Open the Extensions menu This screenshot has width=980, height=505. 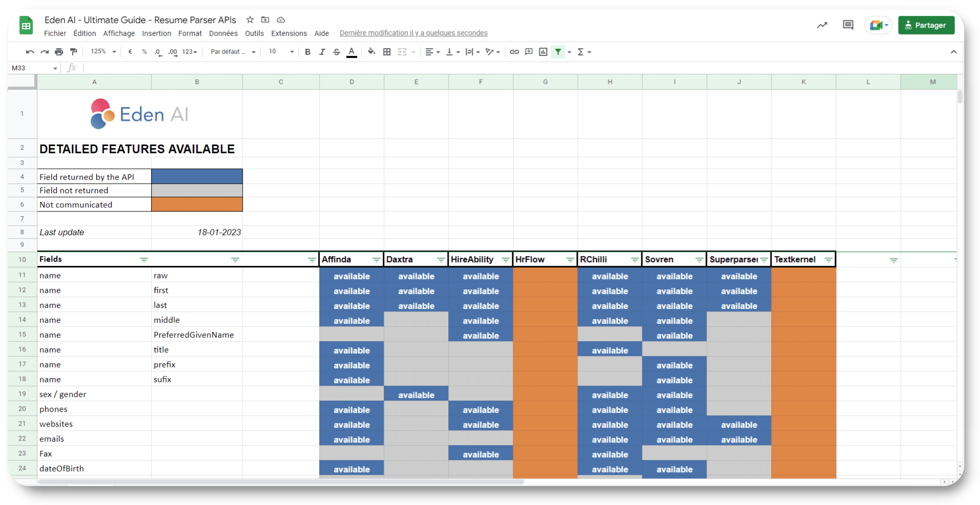(x=289, y=33)
